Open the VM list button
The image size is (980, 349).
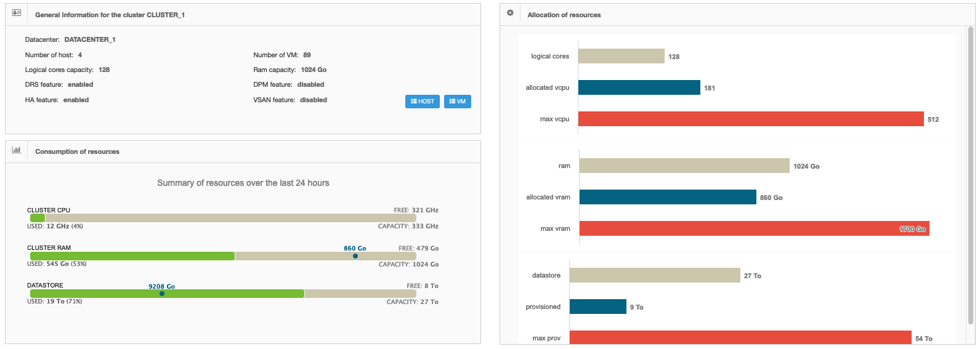[x=457, y=102]
